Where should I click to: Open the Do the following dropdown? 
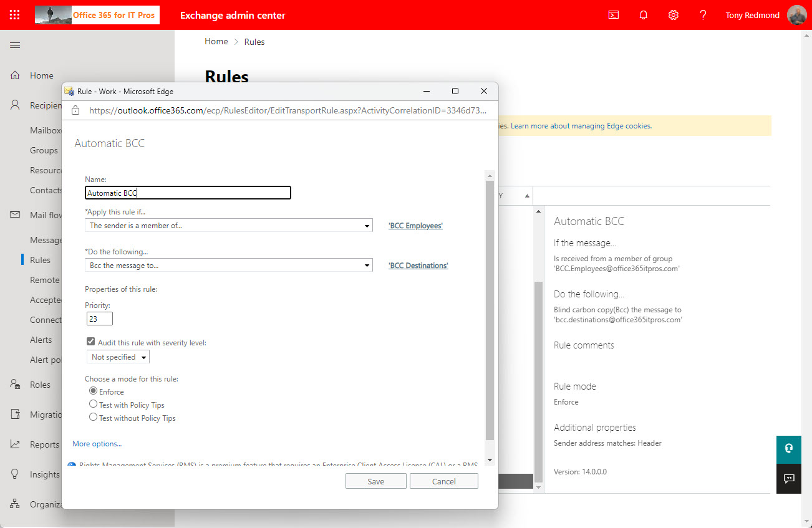(228, 266)
